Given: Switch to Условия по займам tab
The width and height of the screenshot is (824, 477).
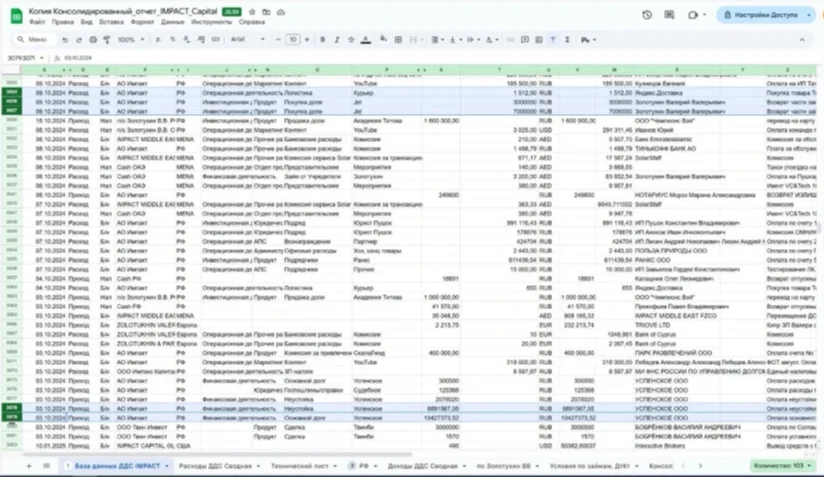Looking at the screenshot, I should coord(594,466).
